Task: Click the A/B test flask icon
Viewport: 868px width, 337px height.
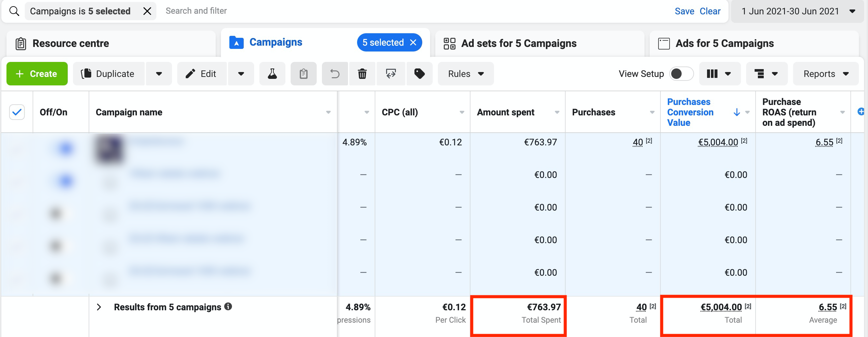Action: (272, 74)
